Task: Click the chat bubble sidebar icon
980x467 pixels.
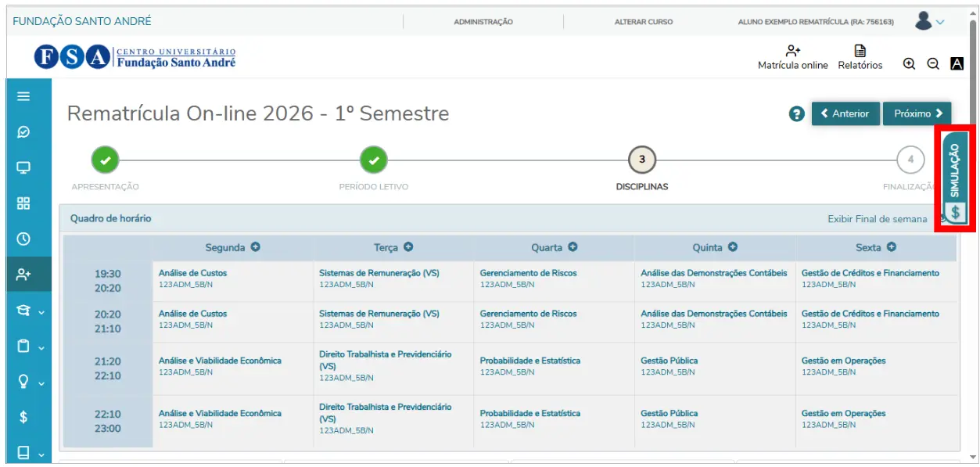Action: 23,132
